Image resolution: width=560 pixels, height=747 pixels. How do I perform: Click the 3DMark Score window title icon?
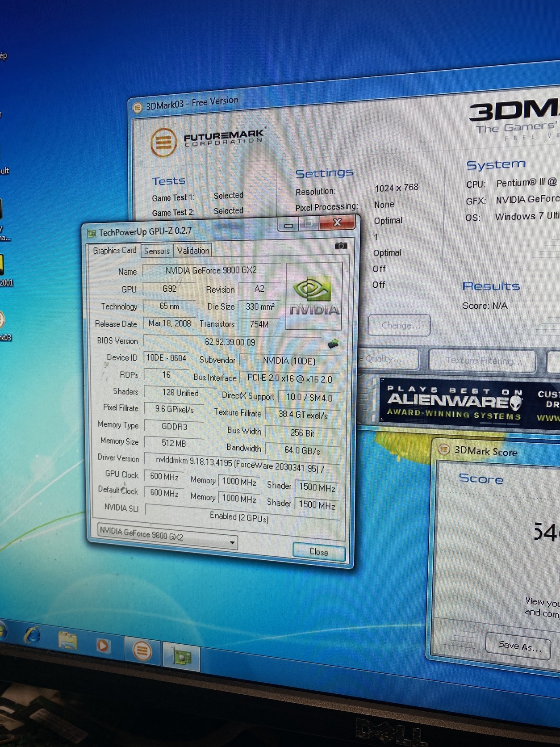click(443, 449)
